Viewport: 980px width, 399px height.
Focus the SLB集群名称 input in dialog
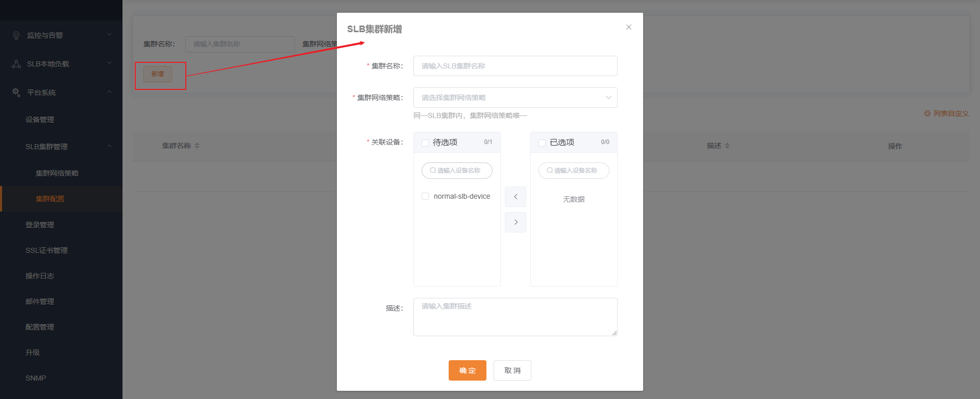tap(516, 66)
